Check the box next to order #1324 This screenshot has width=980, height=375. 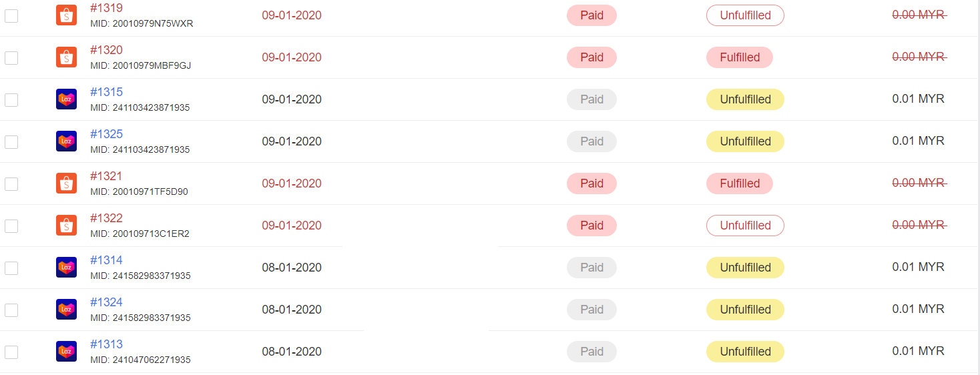pos(11,310)
